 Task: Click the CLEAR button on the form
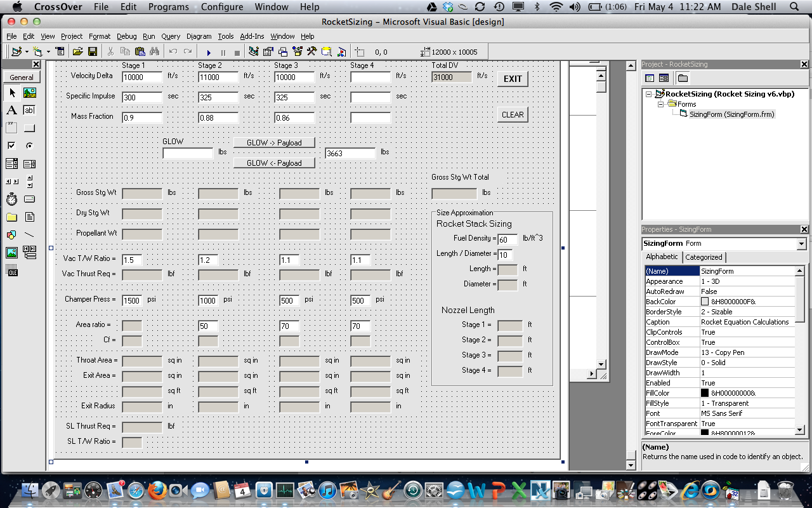[x=513, y=115]
